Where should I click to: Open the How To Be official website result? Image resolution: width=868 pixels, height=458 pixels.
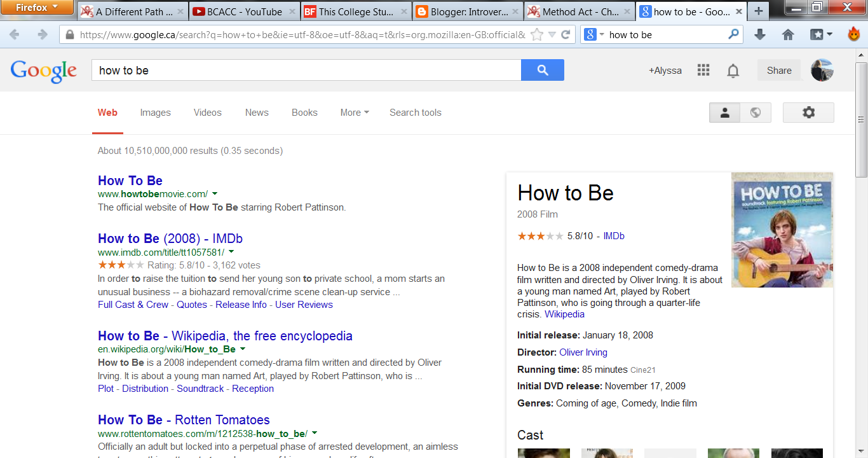[x=130, y=181]
